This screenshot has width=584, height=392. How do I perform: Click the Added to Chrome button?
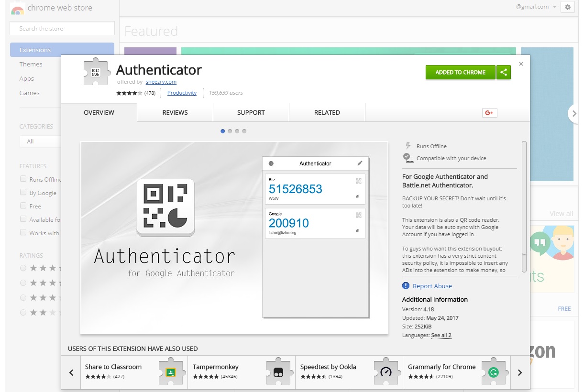click(x=460, y=72)
